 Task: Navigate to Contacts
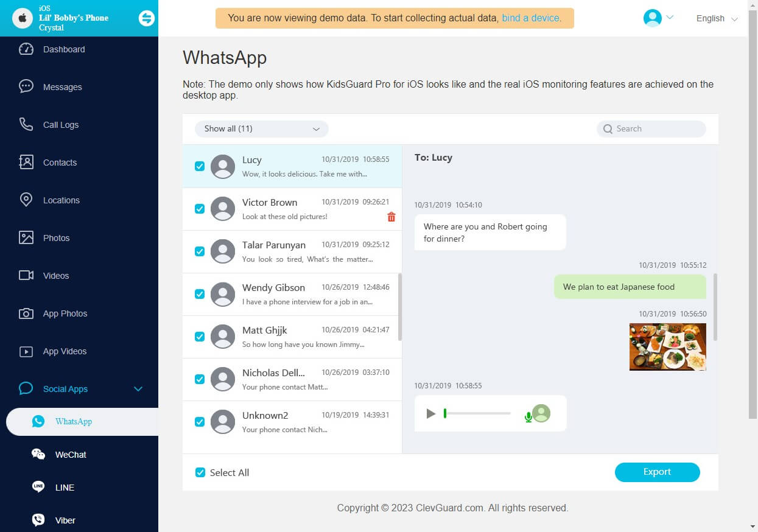(79, 163)
